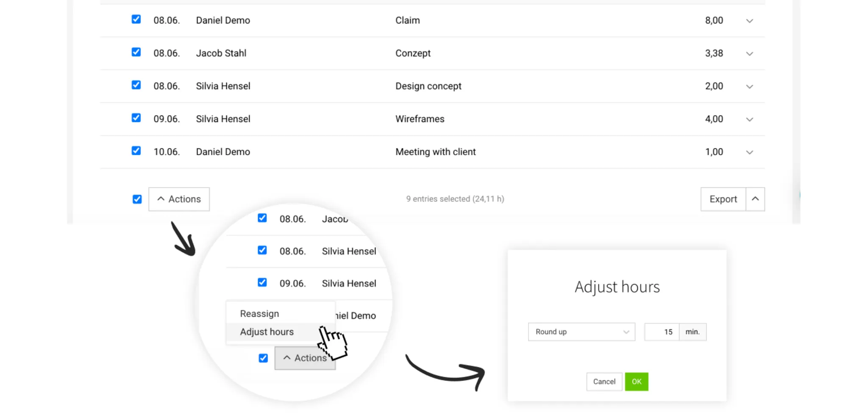Click the 'min.' unit label
The height and width of the screenshot is (413, 868).
(x=693, y=332)
